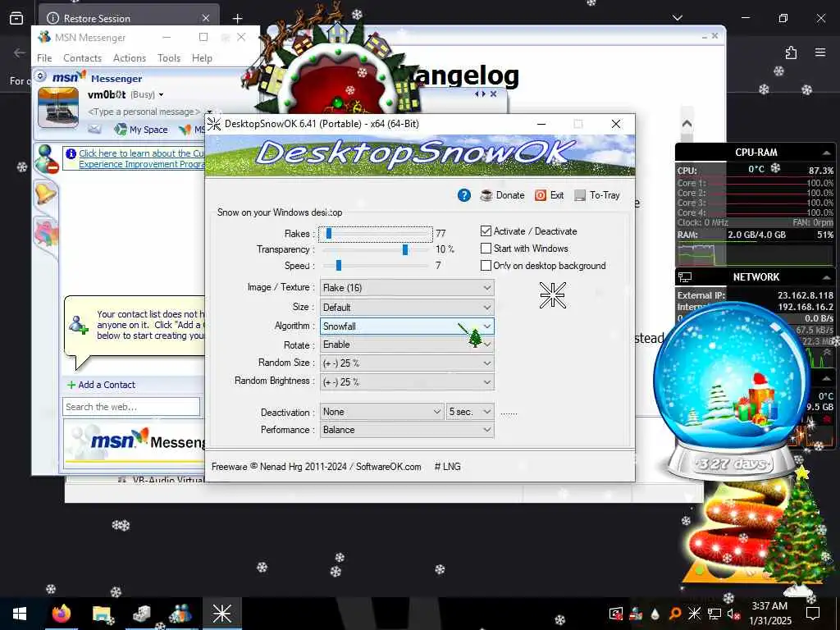Click the Type a personal message field
The image size is (840, 630).
(x=144, y=112)
